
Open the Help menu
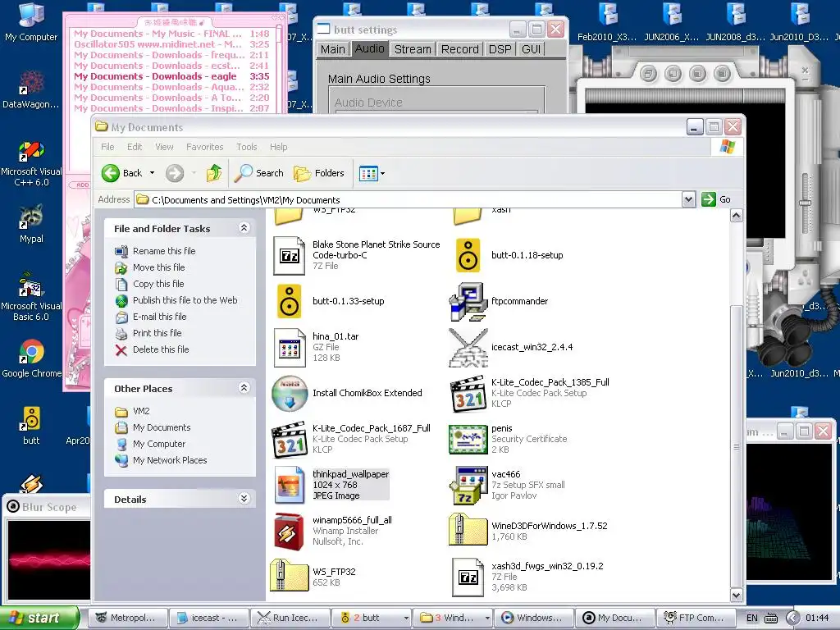279,147
